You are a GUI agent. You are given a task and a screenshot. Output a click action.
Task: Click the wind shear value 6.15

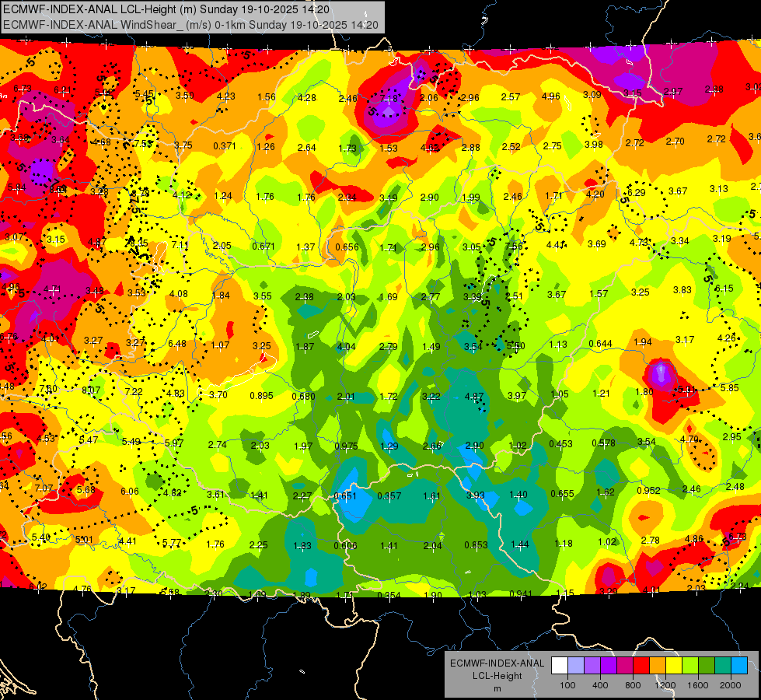click(724, 288)
